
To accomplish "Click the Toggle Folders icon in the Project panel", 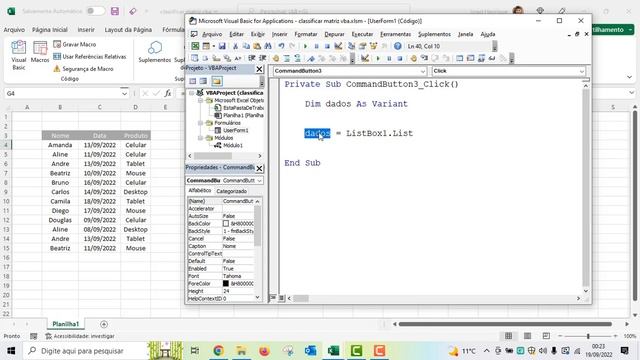I will tap(217, 81).
